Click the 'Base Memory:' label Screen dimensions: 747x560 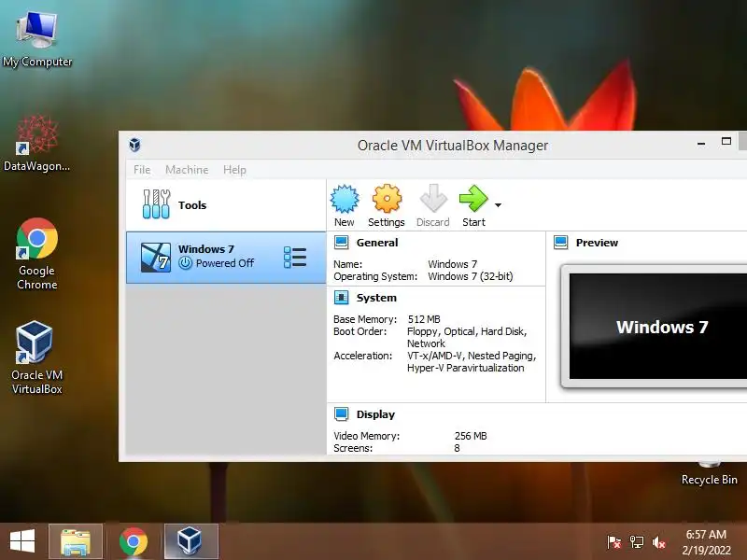pos(365,319)
